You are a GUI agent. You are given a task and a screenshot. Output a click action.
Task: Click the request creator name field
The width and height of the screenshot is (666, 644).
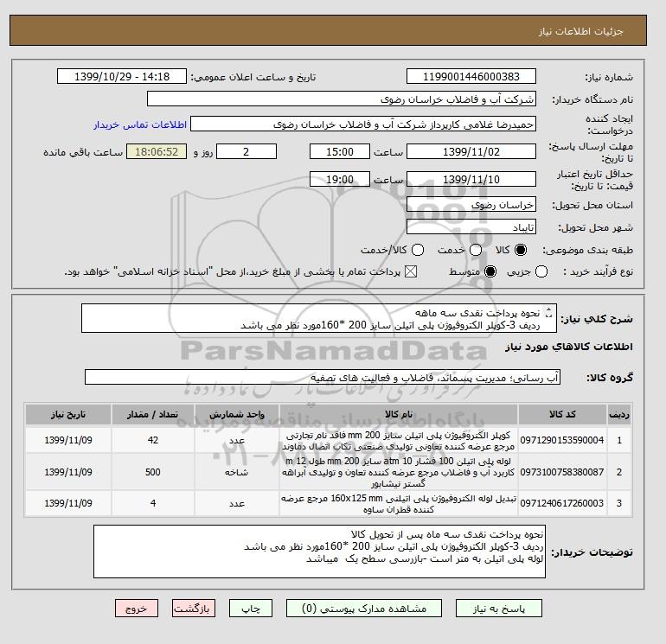pyautogui.click(x=363, y=124)
